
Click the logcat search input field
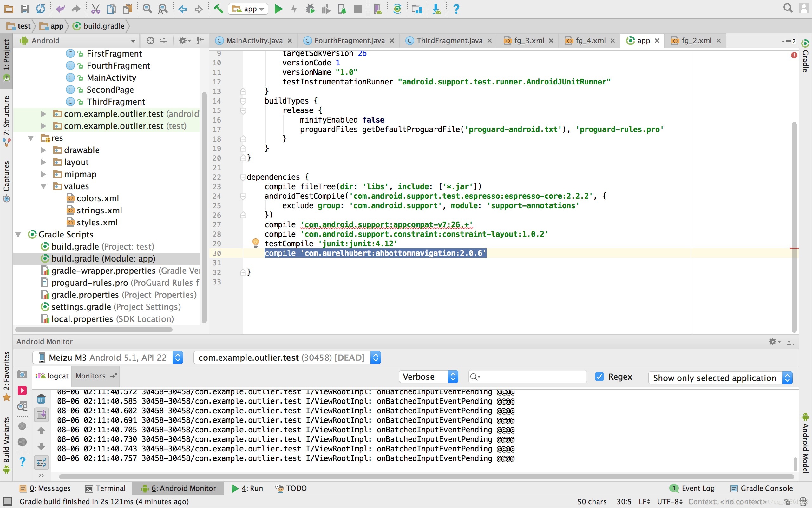pyautogui.click(x=527, y=377)
